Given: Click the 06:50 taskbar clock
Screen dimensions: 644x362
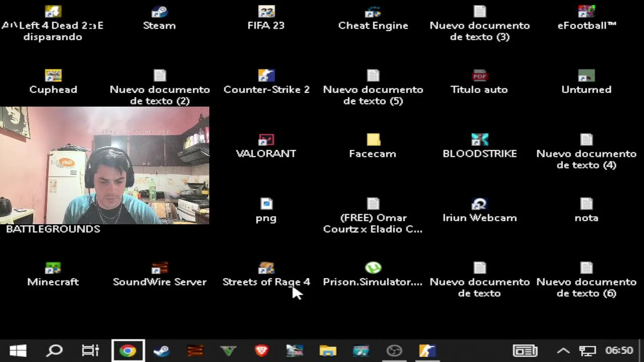Looking at the screenshot, I should pos(619,350).
